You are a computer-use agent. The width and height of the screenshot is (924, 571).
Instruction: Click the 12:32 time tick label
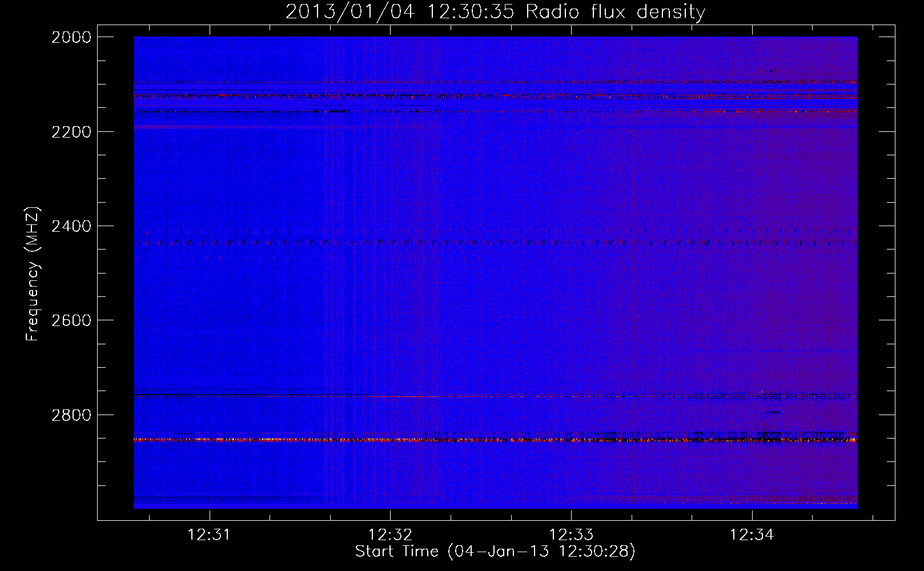point(390,534)
